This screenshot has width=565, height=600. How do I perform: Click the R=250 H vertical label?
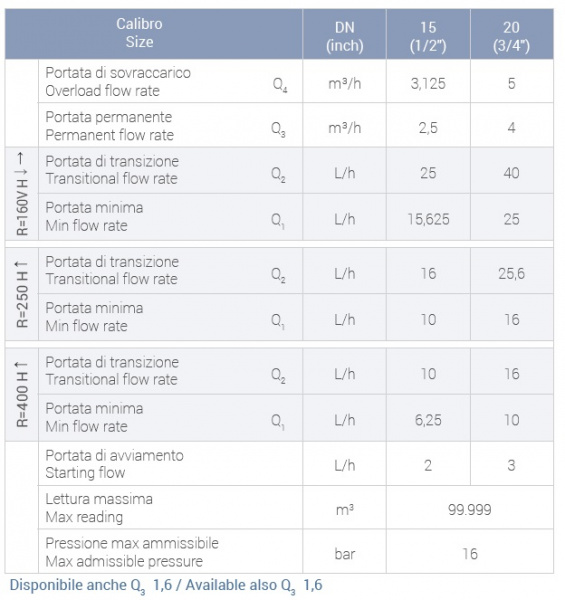click(22, 294)
